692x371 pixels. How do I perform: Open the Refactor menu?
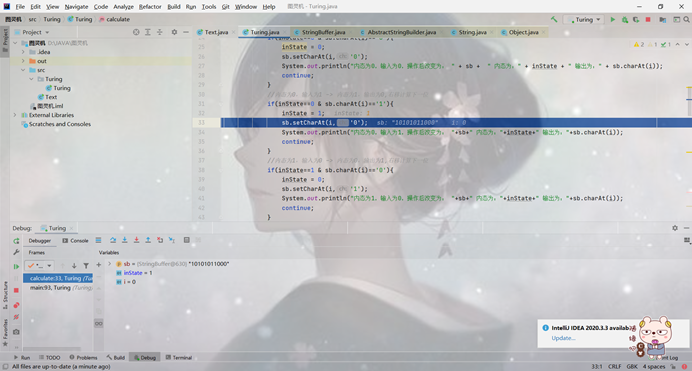click(150, 7)
